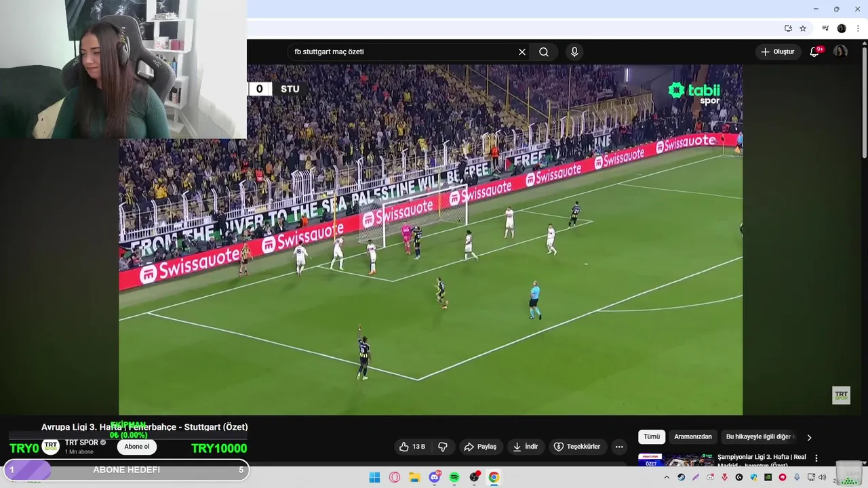The width and height of the screenshot is (868, 488).
Task: Open TRT SPOR channel avatar
Action: [x=51, y=447]
